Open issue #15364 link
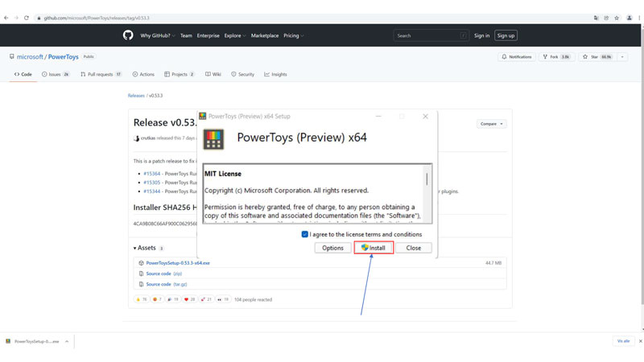This screenshot has height=362, width=644. coord(152,174)
